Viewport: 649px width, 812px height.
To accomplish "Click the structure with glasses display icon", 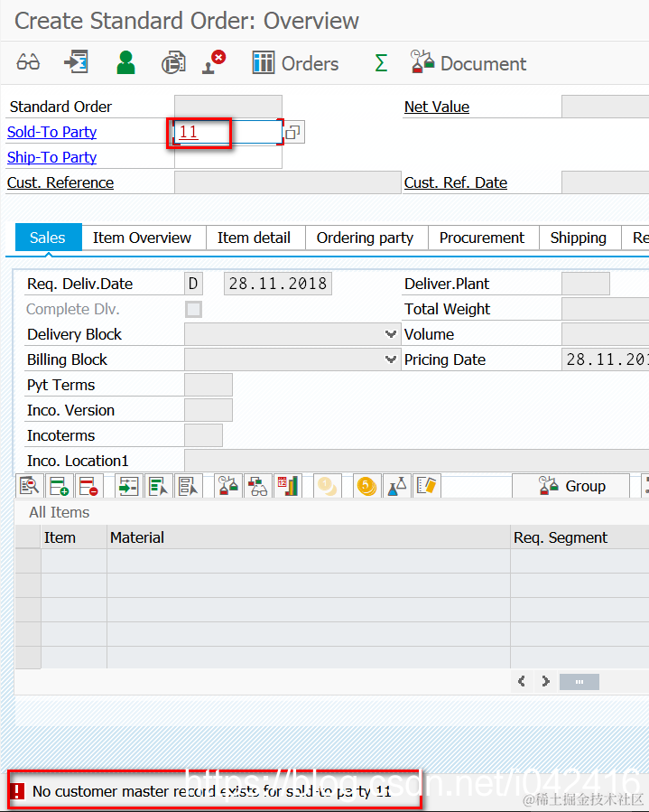I will (258, 486).
